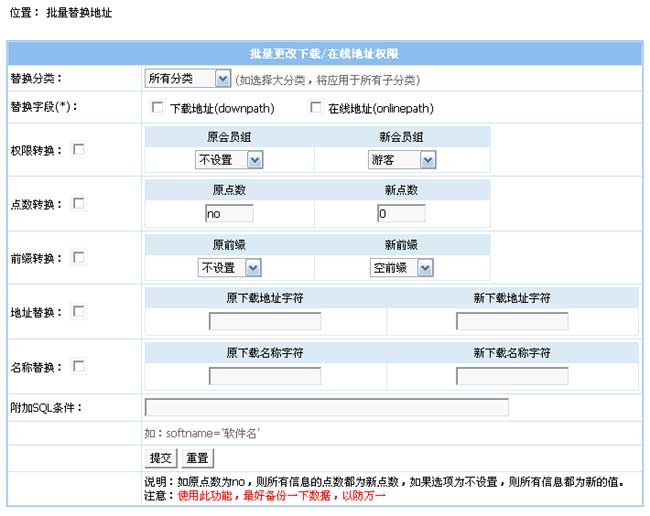The width and height of the screenshot is (650, 516).
Task: Enable the 地址替换 checkbox
Action: pyautogui.click(x=79, y=312)
